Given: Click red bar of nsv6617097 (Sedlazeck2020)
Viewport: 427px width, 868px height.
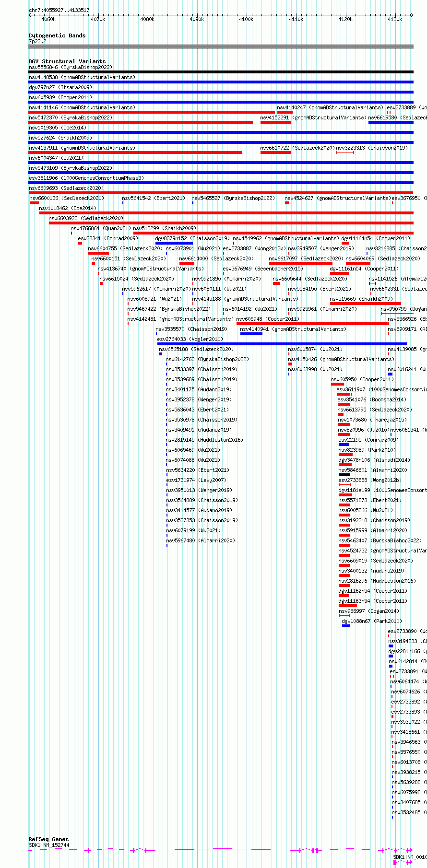Looking at the screenshot, I should click(300, 263).
